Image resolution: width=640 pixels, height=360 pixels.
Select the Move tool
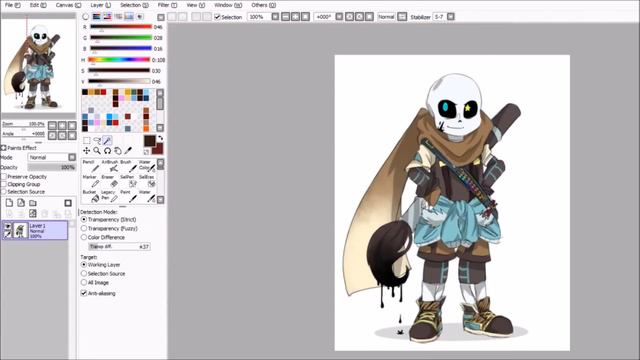click(x=87, y=151)
